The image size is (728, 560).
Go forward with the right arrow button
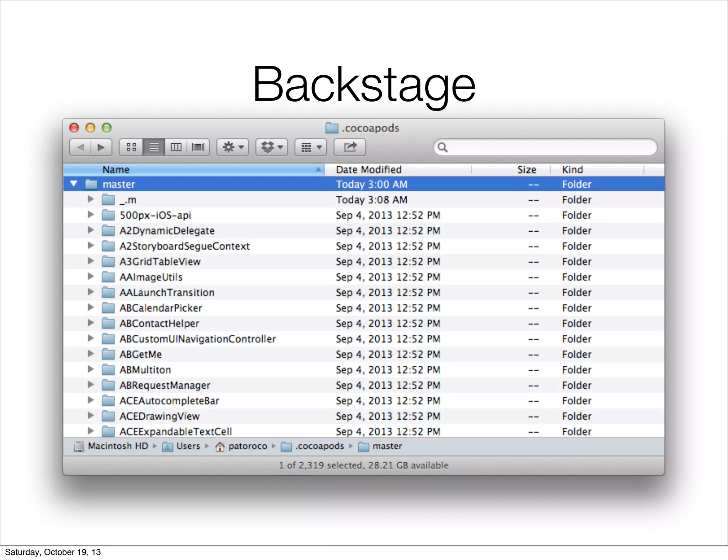[x=101, y=147]
